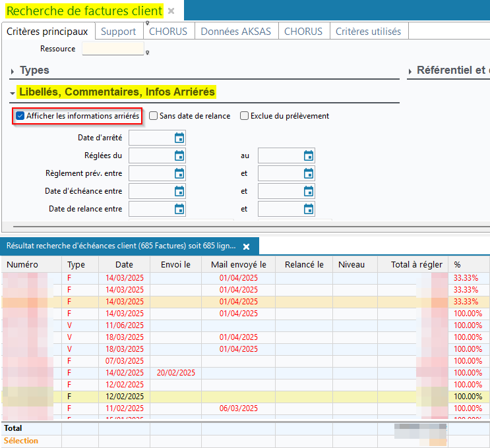Sort by Type column header
Image resolution: width=490 pixels, height=448 pixels.
tap(80, 264)
